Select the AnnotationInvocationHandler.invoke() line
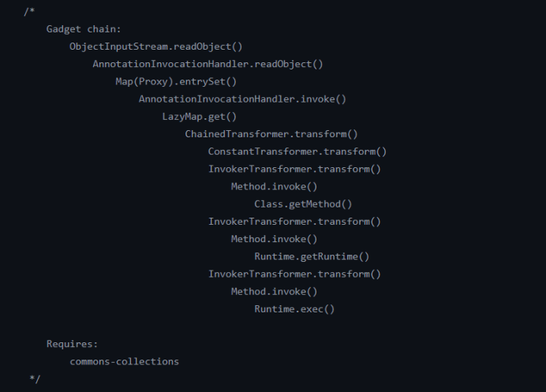Screen dimensions: 546x392 (x=242, y=99)
